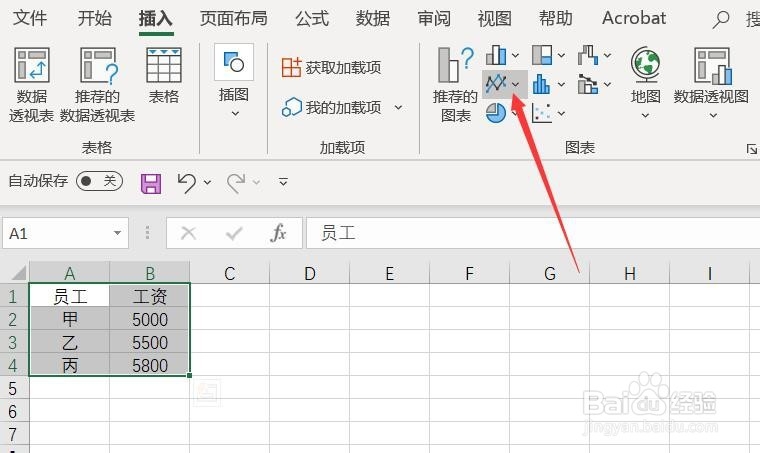Image resolution: width=760 pixels, height=453 pixels.
Task: Select the column bar chart icon
Action: [x=496, y=55]
